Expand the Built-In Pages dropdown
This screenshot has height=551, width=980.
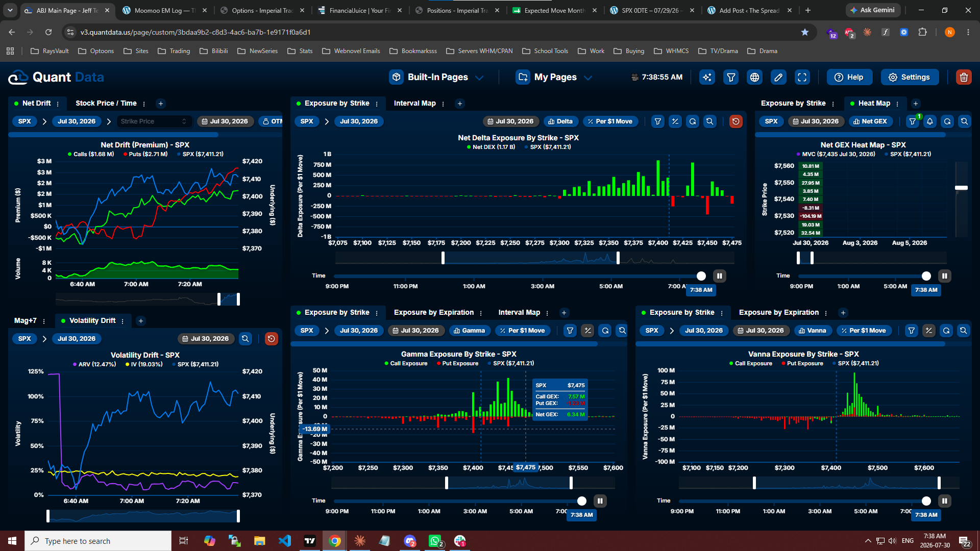click(437, 77)
